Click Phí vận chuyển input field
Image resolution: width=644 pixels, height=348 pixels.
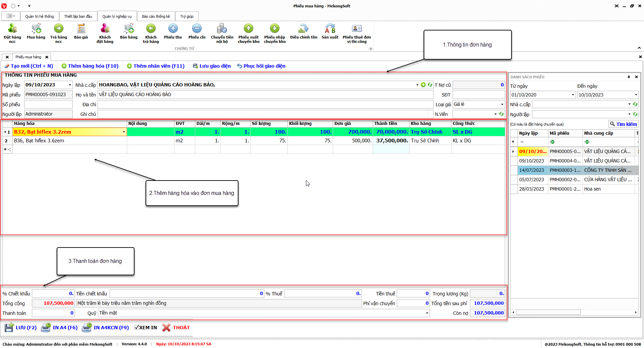coord(413,303)
